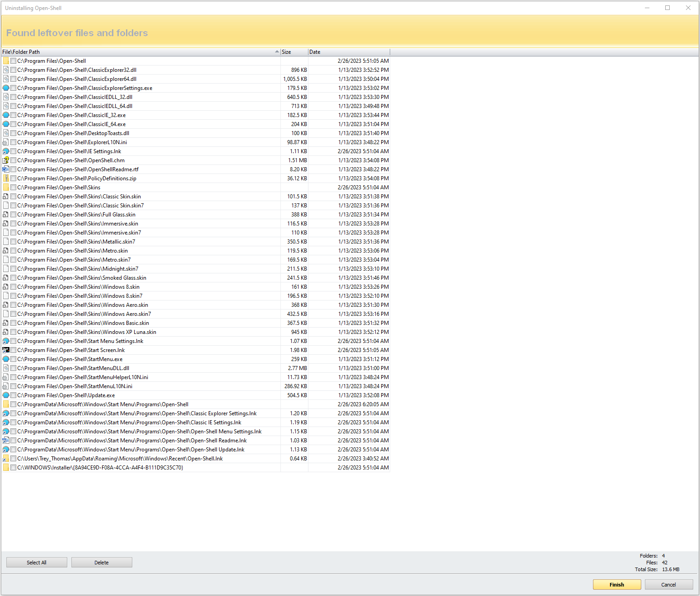The width and height of the screenshot is (700, 596).
Task: Cancel the leftover cleanup
Action: point(669,585)
